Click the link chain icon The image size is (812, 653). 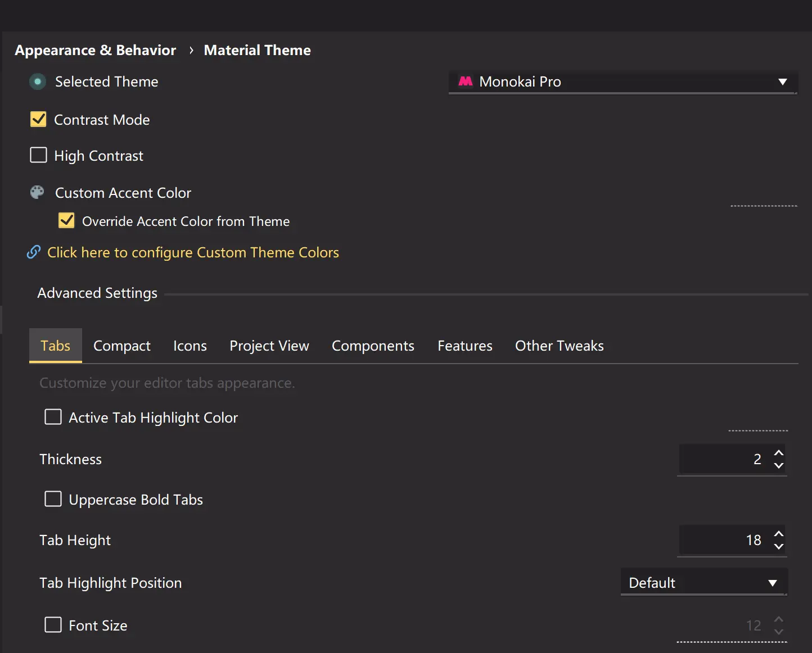point(34,252)
